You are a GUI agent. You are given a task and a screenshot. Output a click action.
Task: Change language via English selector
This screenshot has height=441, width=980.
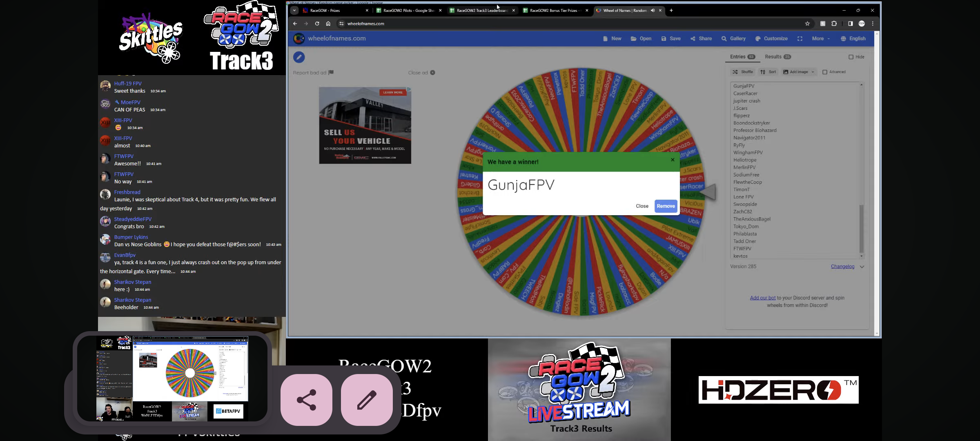click(x=853, y=39)
